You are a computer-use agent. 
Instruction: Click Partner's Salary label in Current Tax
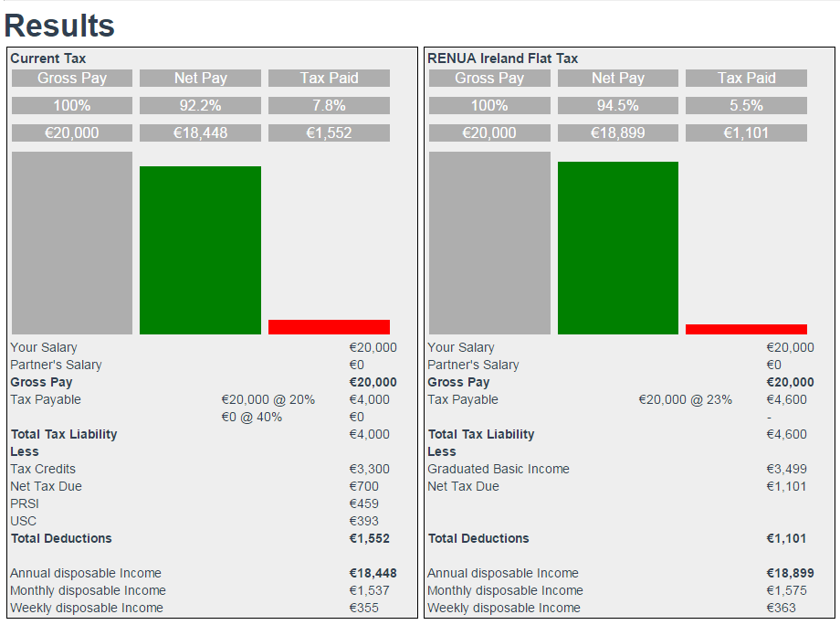[x=56, y=365]
